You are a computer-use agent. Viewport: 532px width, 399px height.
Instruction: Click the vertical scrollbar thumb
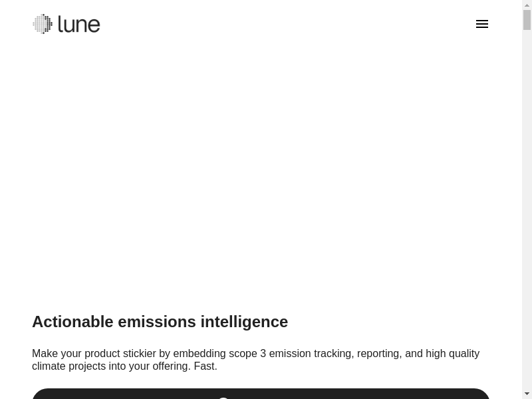[x=527, y=20]
